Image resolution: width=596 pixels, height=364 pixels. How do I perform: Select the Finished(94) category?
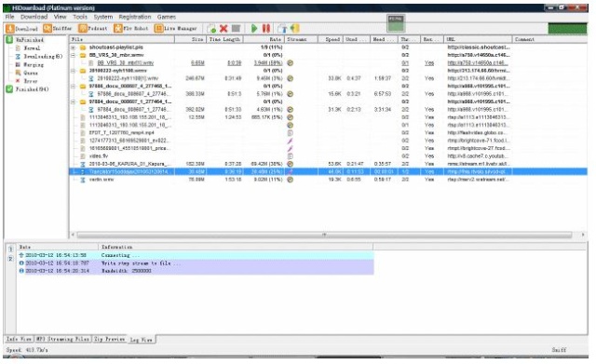(27, 89)
